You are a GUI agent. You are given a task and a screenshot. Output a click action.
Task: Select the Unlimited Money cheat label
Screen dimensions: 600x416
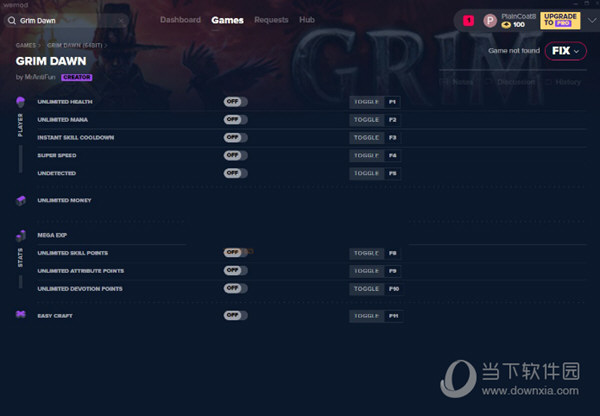[x=64, y=200]
